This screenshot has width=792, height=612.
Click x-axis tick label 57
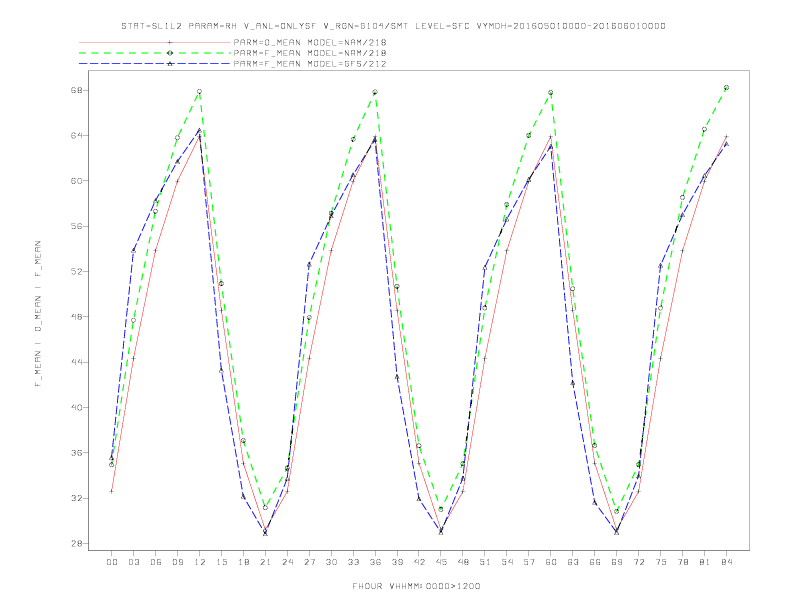click(x=529, y=562)
